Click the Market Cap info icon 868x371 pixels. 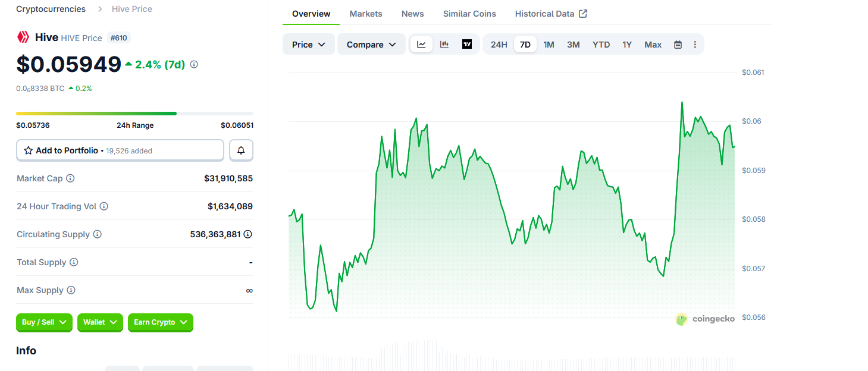tap(70, 178)
